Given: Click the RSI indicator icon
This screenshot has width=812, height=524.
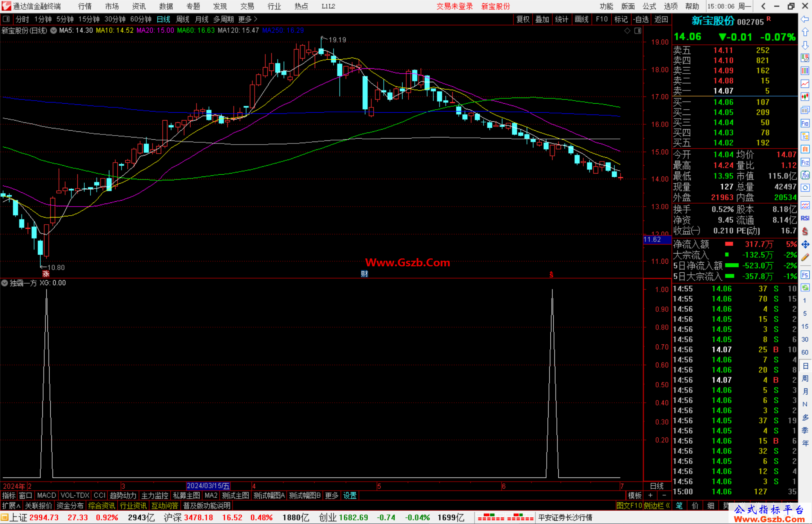Looking at the screenshot, I should point(805,218).
